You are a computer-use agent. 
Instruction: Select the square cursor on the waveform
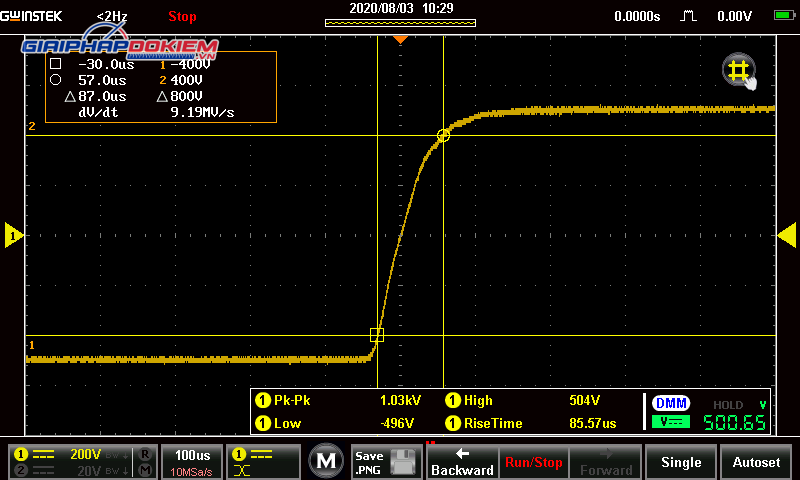point(377,335)
